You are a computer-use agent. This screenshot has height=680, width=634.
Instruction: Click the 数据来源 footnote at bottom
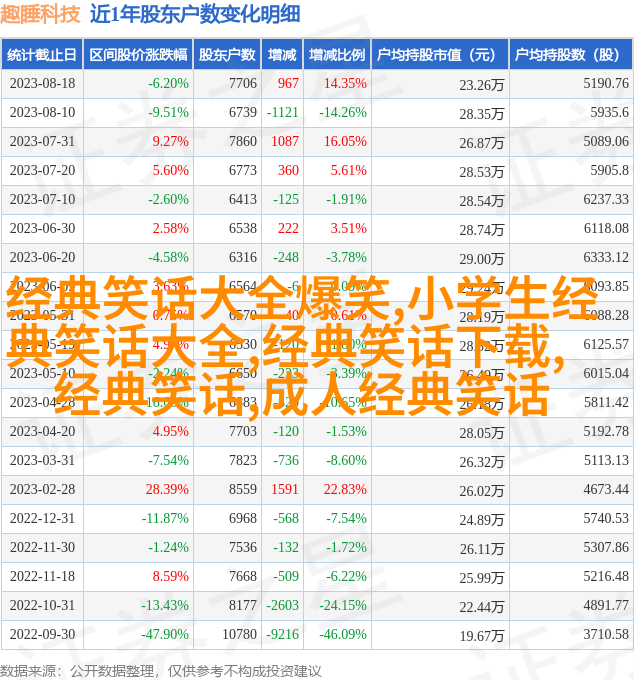pyautogui.click(x=160, y=670)
